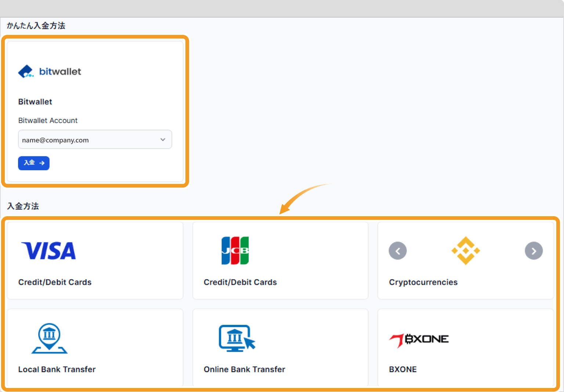Click the Bitwallet card title text

pyautogui.click(x=35, y=102)
